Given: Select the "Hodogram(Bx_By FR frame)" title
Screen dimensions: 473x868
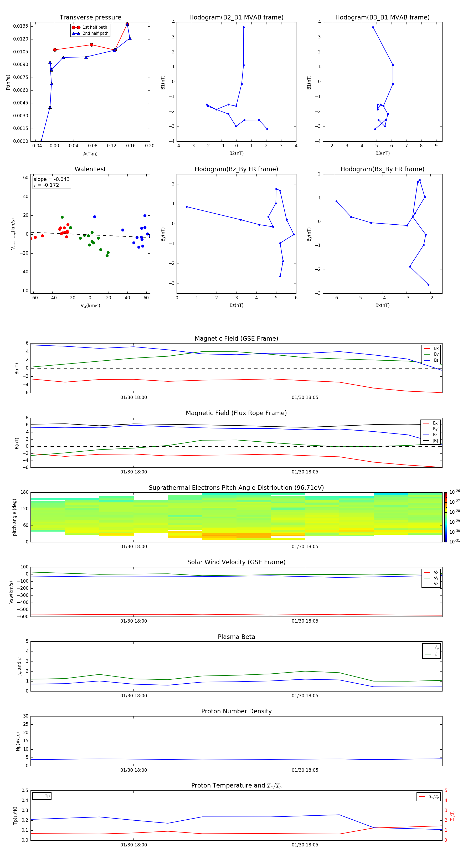Looking at the screenshot, I should 382,169.
